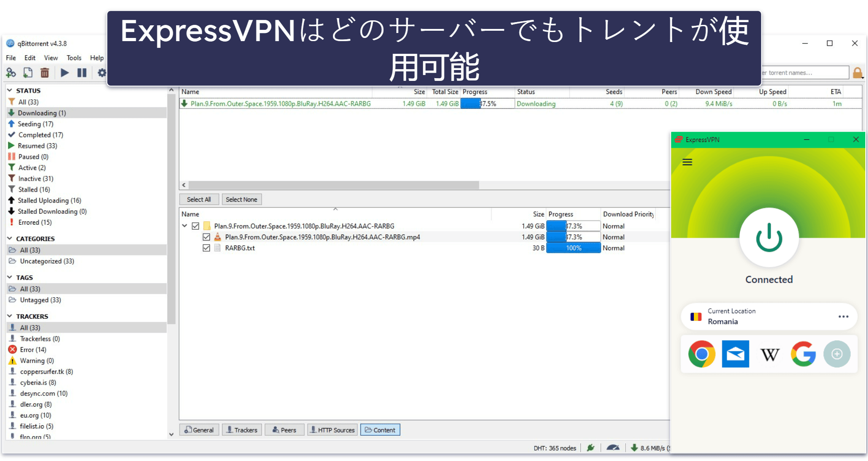Sort torrents by Seeds column header
The image size is (868, 461).
pyautogui.click(x=614, y=92)
